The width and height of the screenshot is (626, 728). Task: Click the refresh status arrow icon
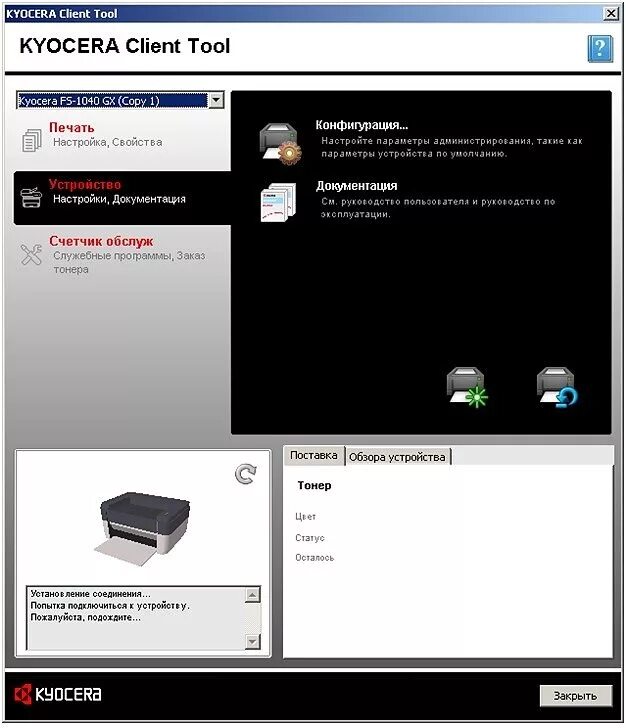[x=245, y=474]
